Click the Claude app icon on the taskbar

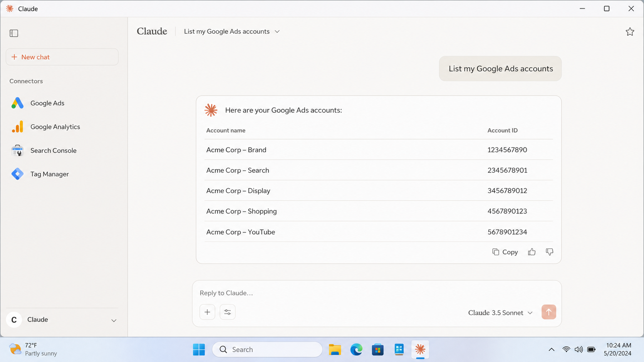(420, 349)
